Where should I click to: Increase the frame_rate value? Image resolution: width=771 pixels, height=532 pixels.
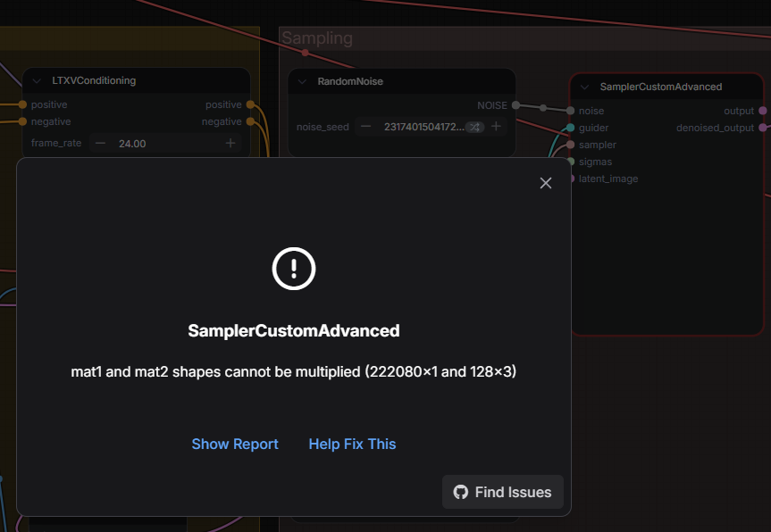coord(230,144)
